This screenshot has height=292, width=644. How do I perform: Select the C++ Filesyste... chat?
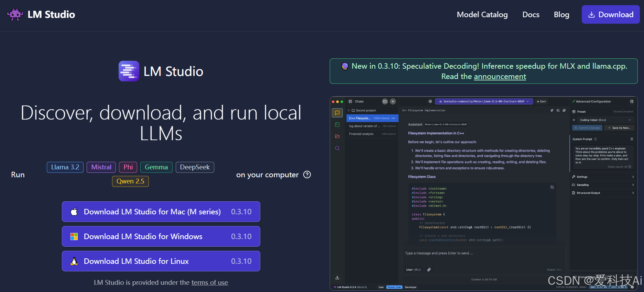372,118
